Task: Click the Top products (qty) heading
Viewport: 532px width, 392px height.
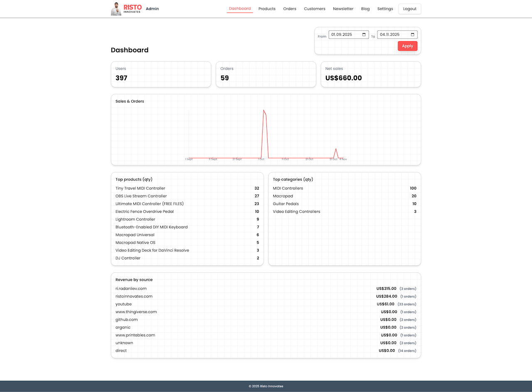Action: 134,180
